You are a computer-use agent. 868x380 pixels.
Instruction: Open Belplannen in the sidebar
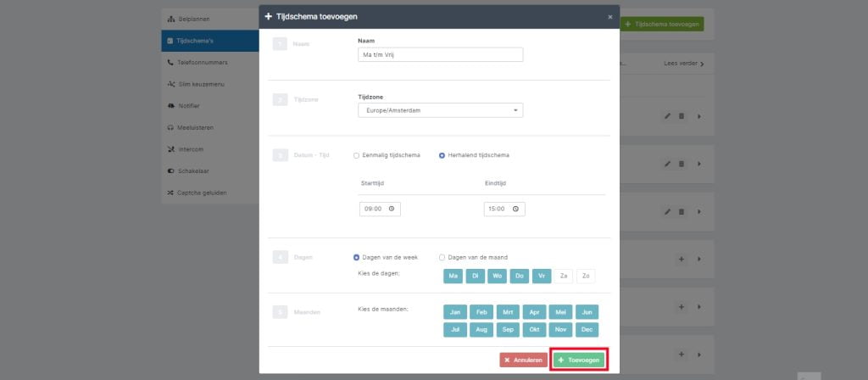210,19
